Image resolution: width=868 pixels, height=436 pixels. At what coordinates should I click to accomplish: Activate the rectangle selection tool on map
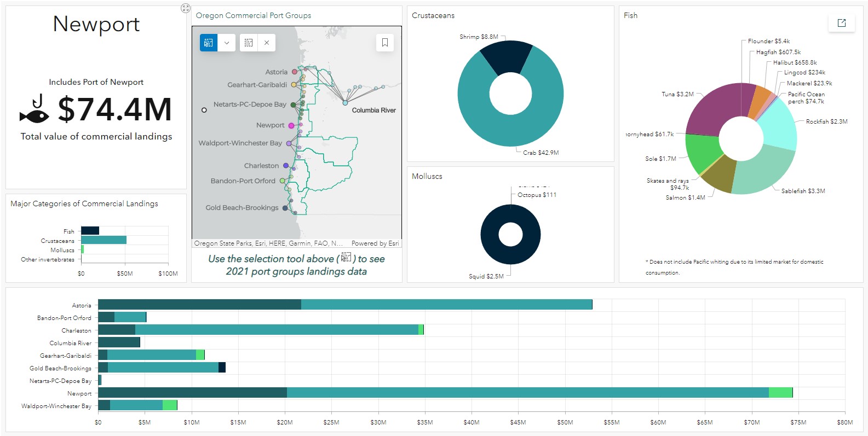click(x=209, y=43)
